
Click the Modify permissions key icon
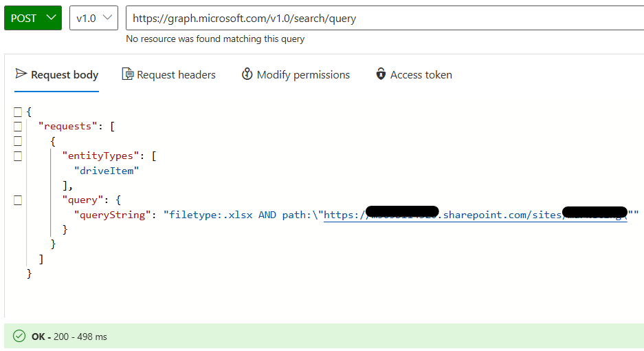(x=247, y=74)
